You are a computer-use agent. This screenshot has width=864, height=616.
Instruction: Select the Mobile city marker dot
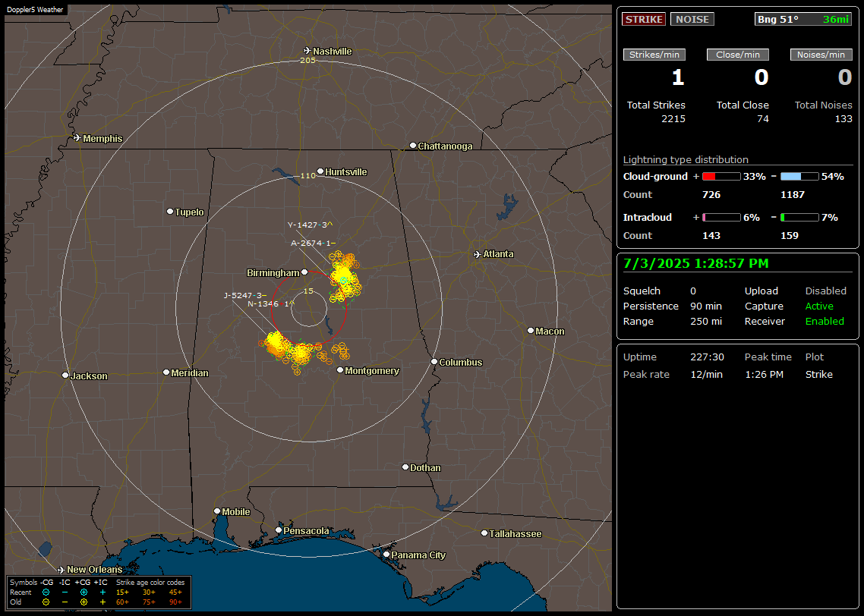(x=217, y=511)
